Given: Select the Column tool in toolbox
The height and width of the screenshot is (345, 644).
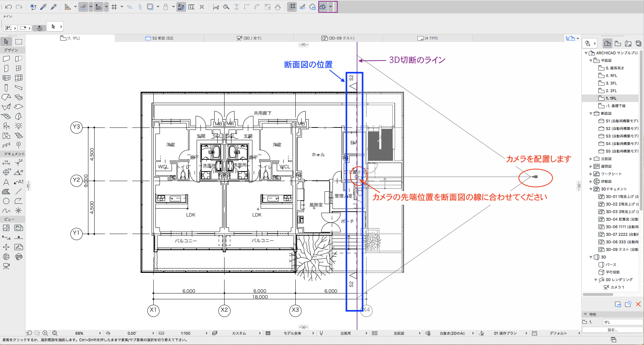Looking at the screenshot, I should [x=6, y=88].
